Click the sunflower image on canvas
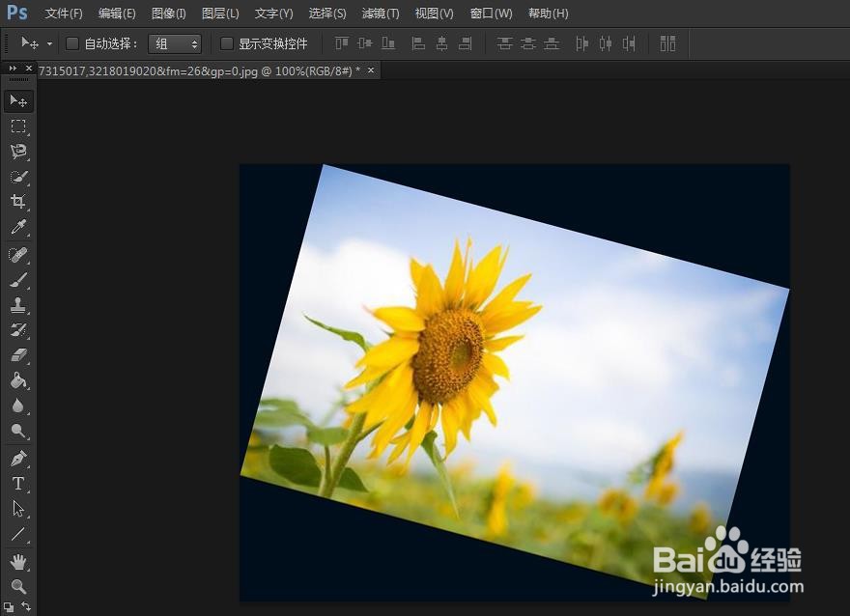This screenshot has width=850, height=616. (515, 382)
